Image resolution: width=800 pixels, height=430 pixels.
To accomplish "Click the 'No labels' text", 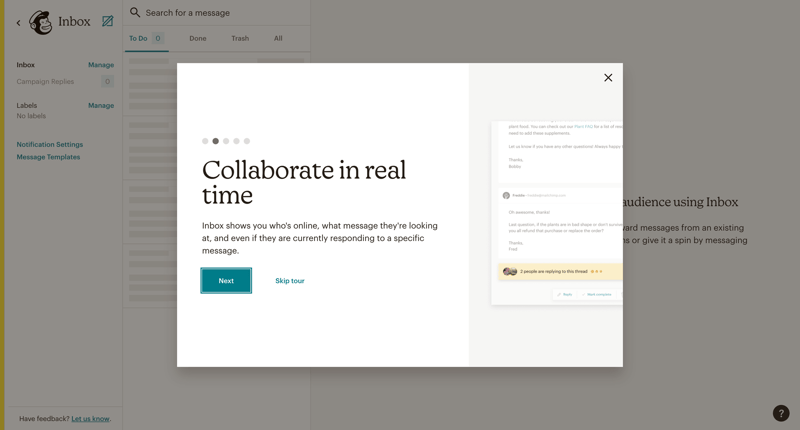I will click(x=31, y=116).
